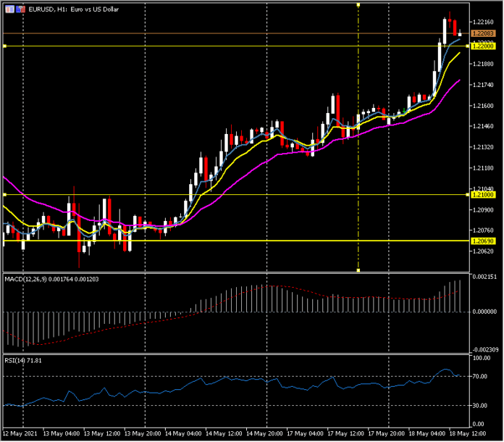This screenshot has width=504, height=442.
Task: Click the 18 May 12:00 time label
Action: (x=468, y=434)
